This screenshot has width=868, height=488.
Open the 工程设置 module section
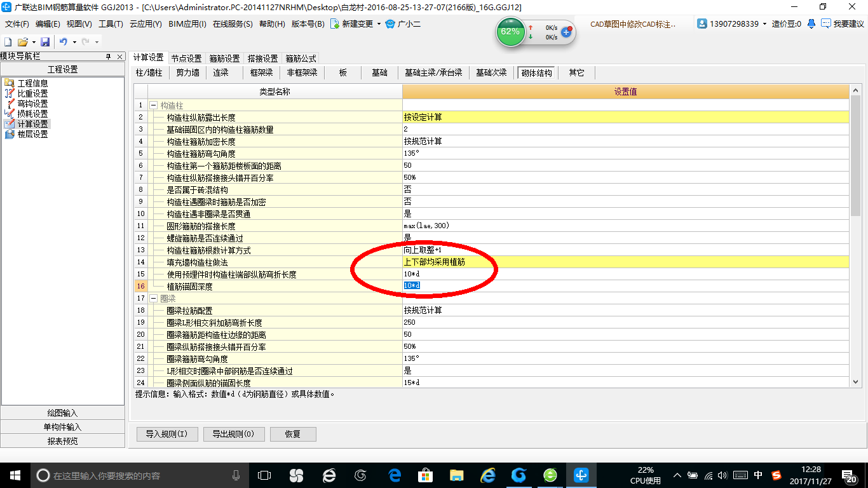63,69
